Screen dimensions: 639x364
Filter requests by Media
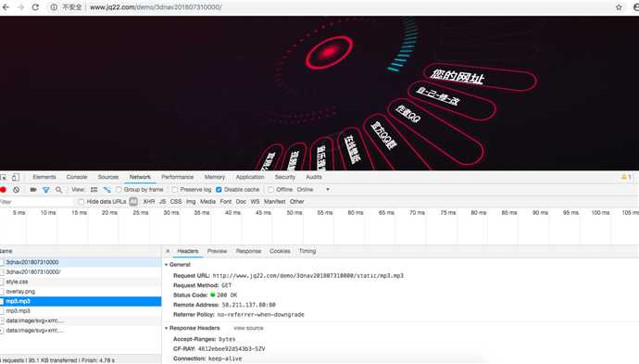tap(207, 201)
